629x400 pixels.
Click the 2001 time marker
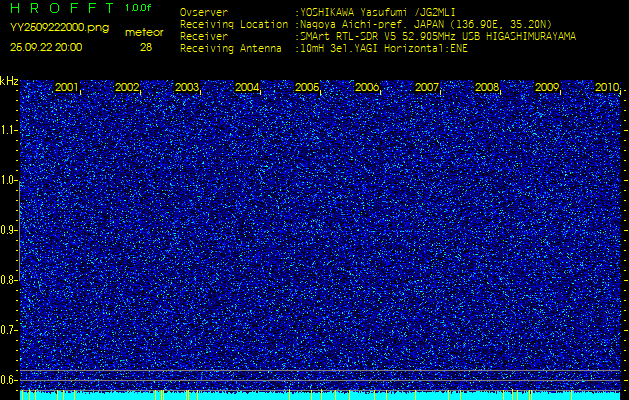click(67, 87)
